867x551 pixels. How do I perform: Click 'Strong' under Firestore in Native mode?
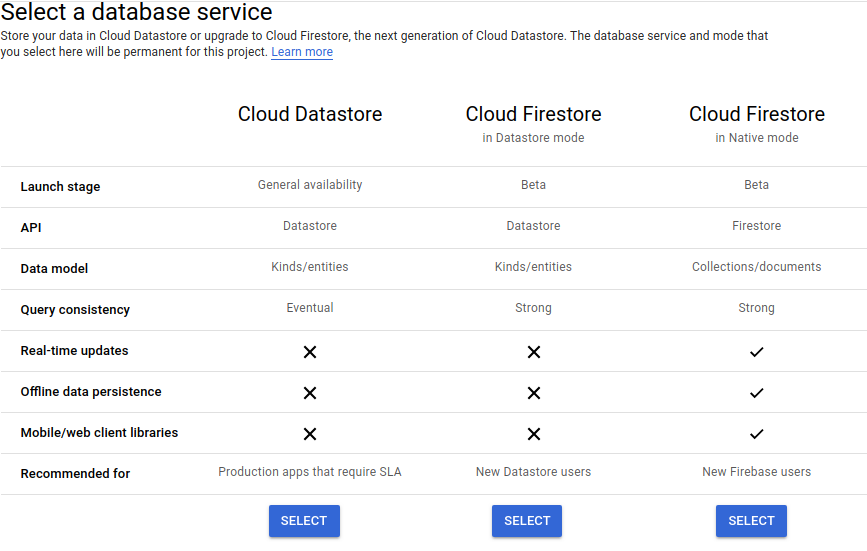[756, 308]
